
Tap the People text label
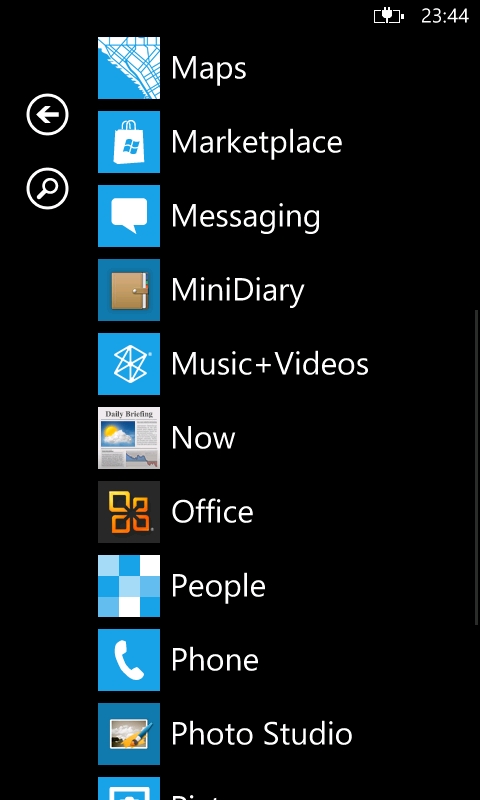click(x=218, y=586)
